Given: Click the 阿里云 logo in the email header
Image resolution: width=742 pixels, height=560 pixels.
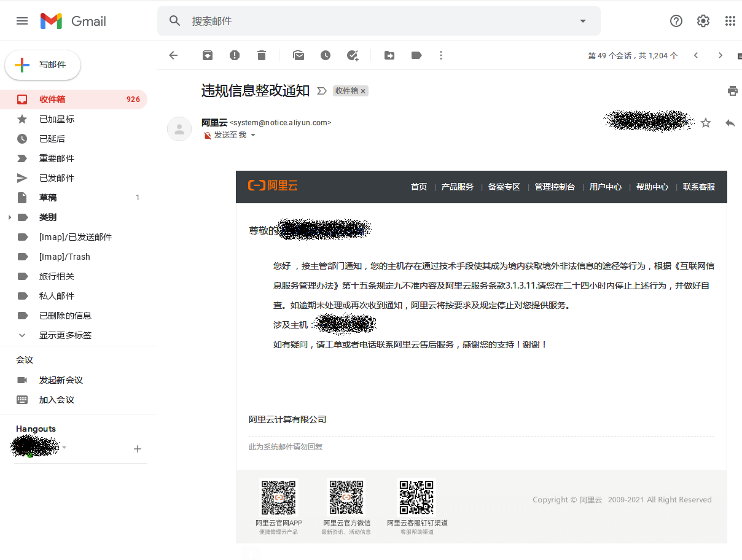Looking at the screenshot, I should pos(273,186).
